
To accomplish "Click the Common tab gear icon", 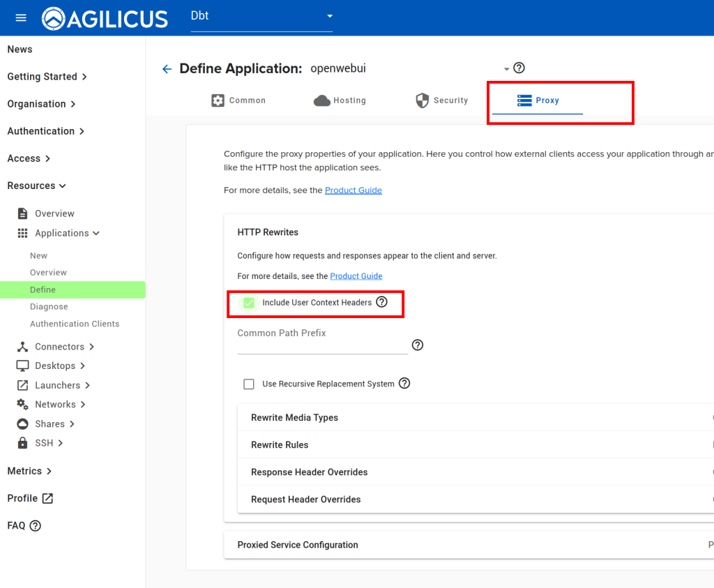I will [x=218, y=100].
